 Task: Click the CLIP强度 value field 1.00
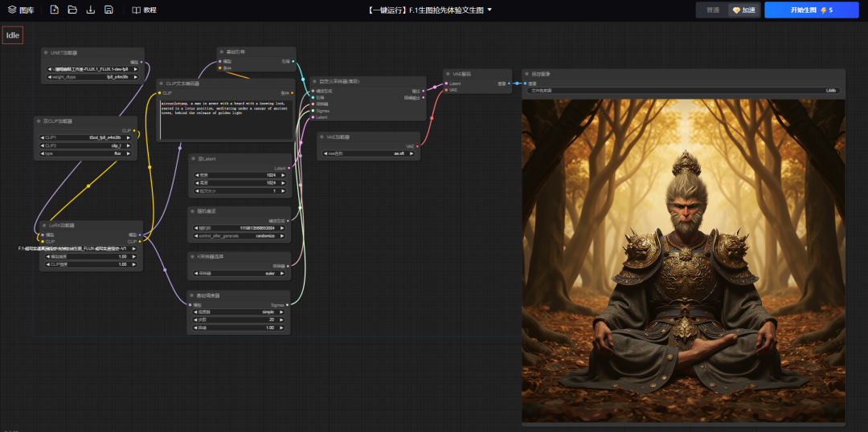[91, 264]
